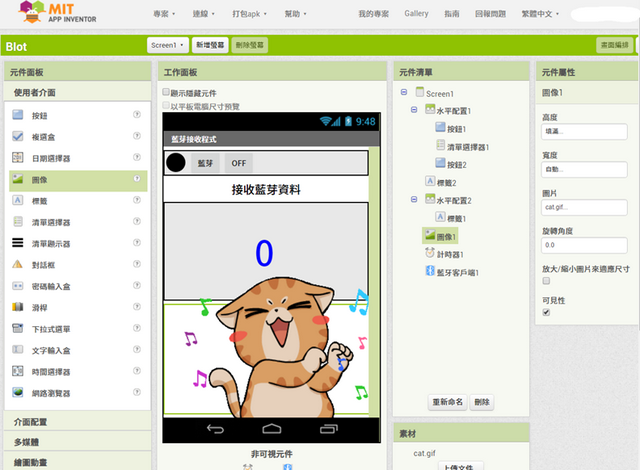The image size is (640, 470).
Task: Open help for the 網路瀏覽器 component
Action: [x=137, y=392]
